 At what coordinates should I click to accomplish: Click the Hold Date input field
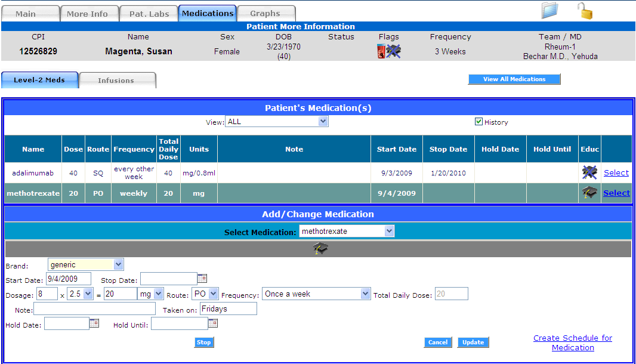[66, 323]
